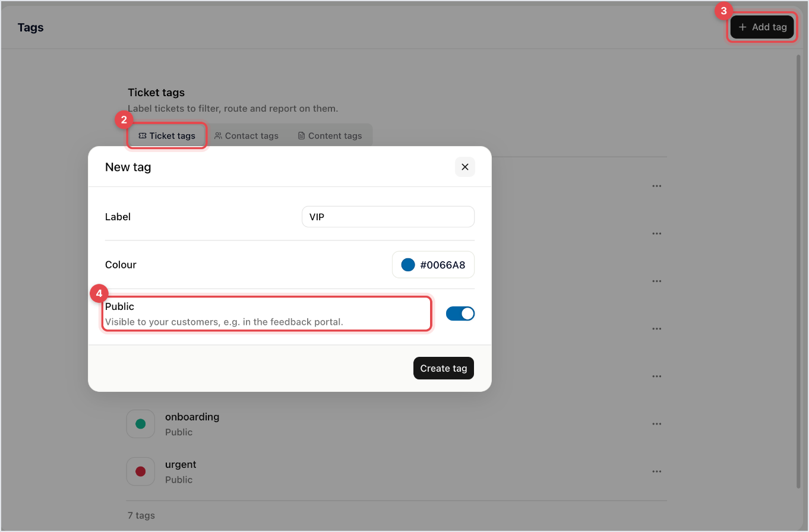Click the green colour dot beside onboarding
This screenshot has height=532, width=809.
pyautogui.click(x=141, y=424)
